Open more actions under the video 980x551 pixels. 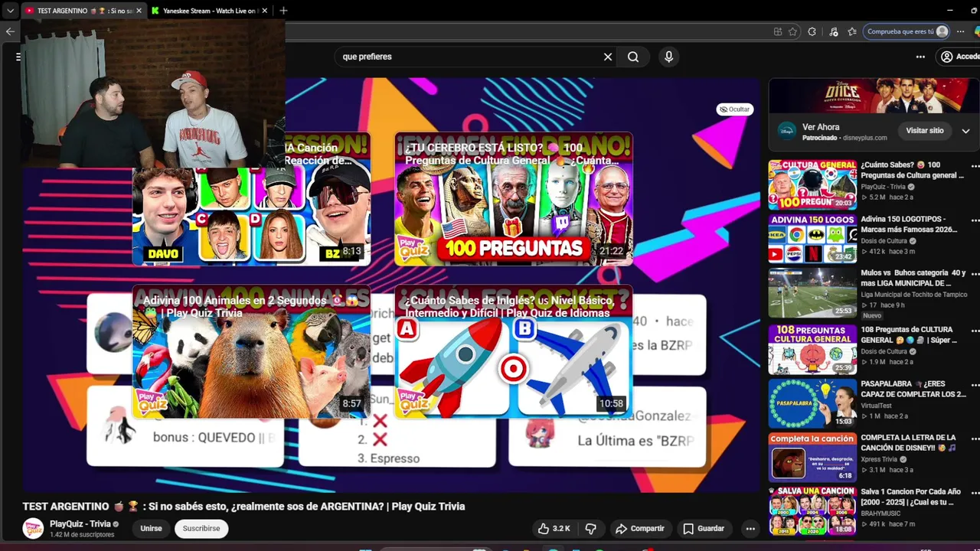(750, 528)
